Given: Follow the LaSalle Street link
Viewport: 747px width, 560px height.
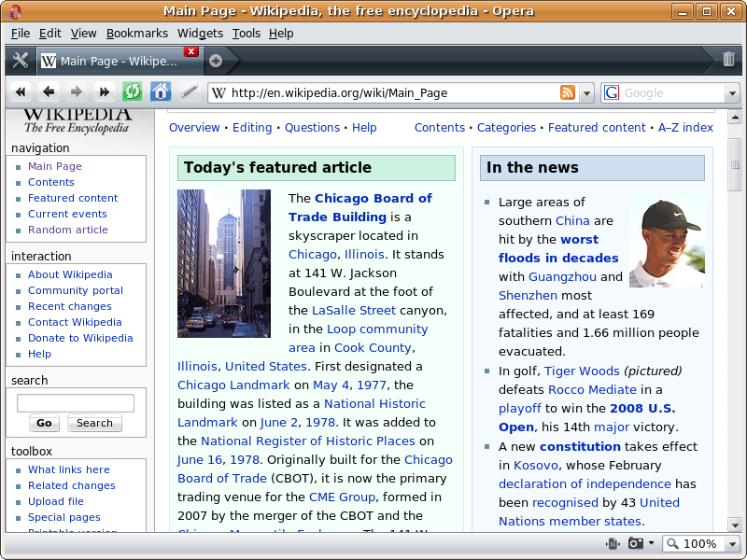Looking at the screenshot, I should click(354, 311).
